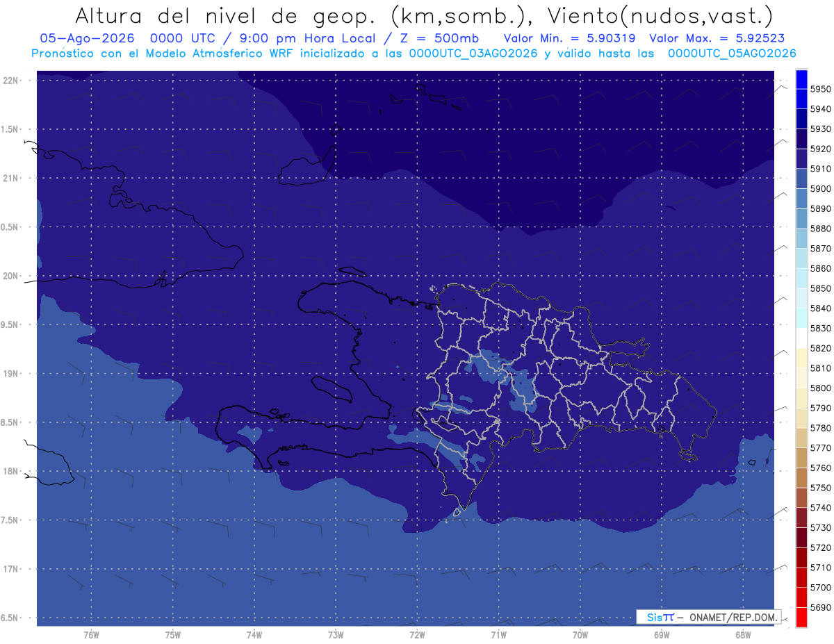Click the 5890 colorbar label
The image size is (834, 644).
click(821, 208)
